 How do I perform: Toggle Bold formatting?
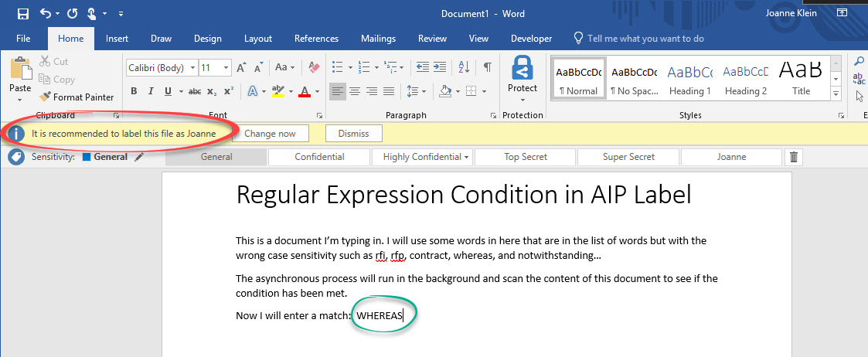click(x=134, y=91)
